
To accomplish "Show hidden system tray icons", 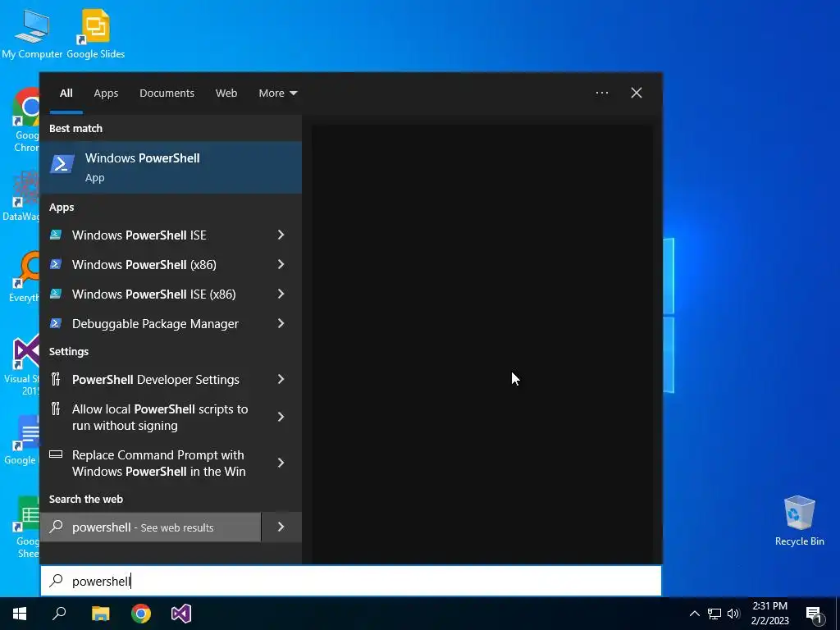I will click(x=694, y=614).
